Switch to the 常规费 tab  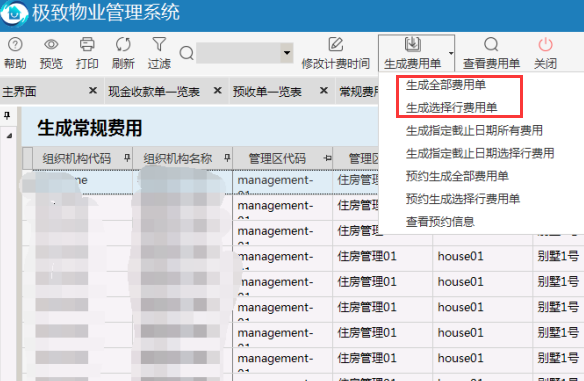[x=358, y=91]
